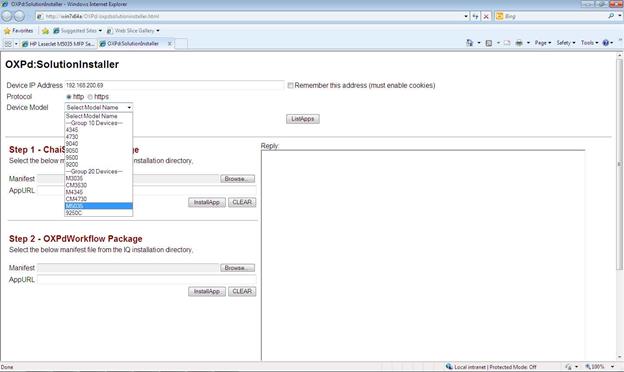
Task: Choose Select Model Name list entry
Action: click(98, 116)
